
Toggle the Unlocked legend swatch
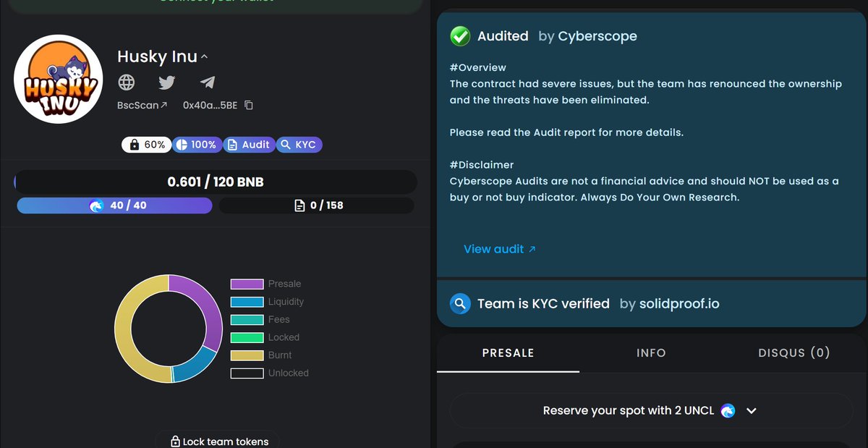click(x=247, y=373)
